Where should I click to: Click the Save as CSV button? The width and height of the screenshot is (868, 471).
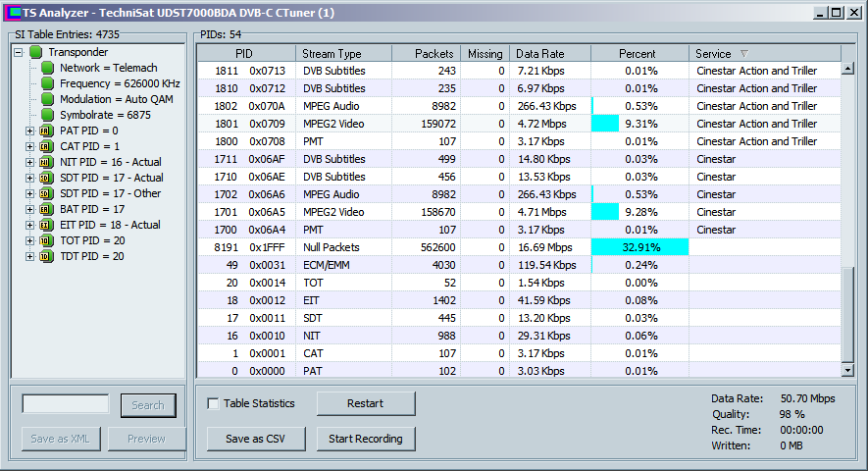coord(255,439)
